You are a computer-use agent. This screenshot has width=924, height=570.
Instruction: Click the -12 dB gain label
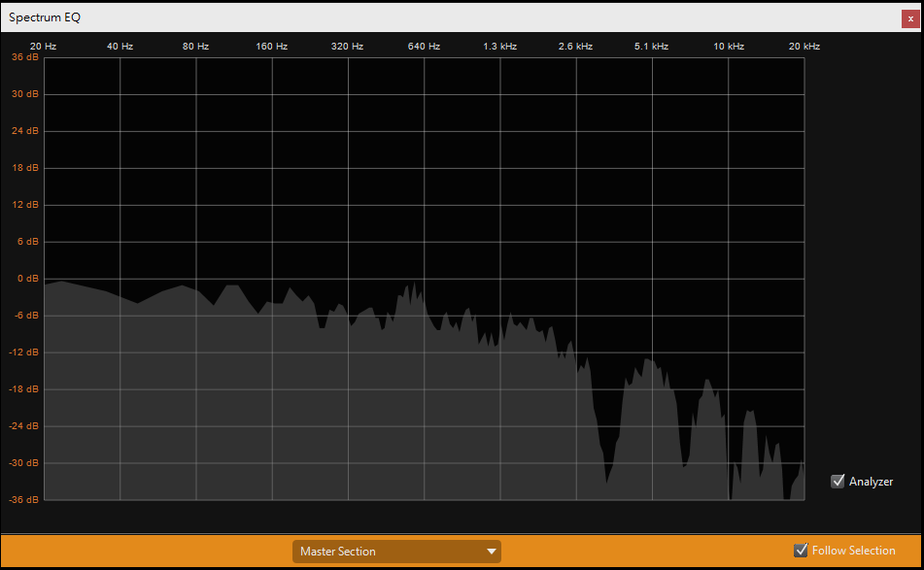23,352
